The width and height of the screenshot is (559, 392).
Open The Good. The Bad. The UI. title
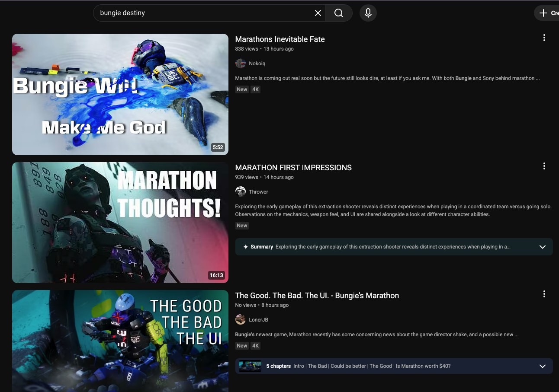point(317,296)
